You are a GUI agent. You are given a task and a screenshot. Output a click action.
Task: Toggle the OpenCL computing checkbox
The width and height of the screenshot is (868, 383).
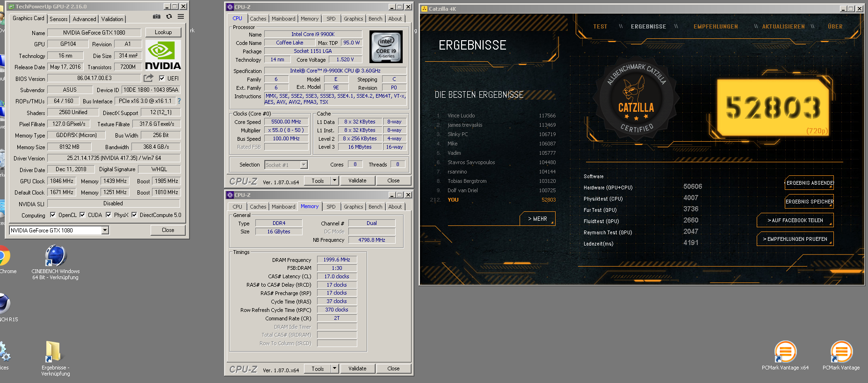click(53, 215)
